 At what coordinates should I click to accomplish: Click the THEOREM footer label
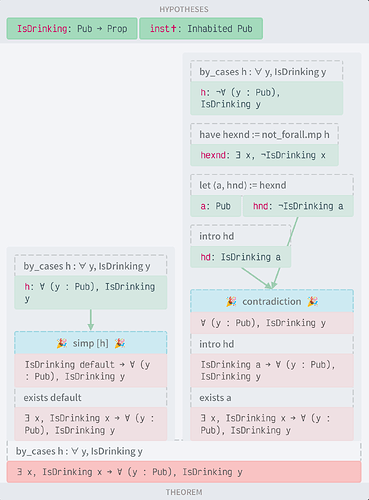click(x=184, y=492)
